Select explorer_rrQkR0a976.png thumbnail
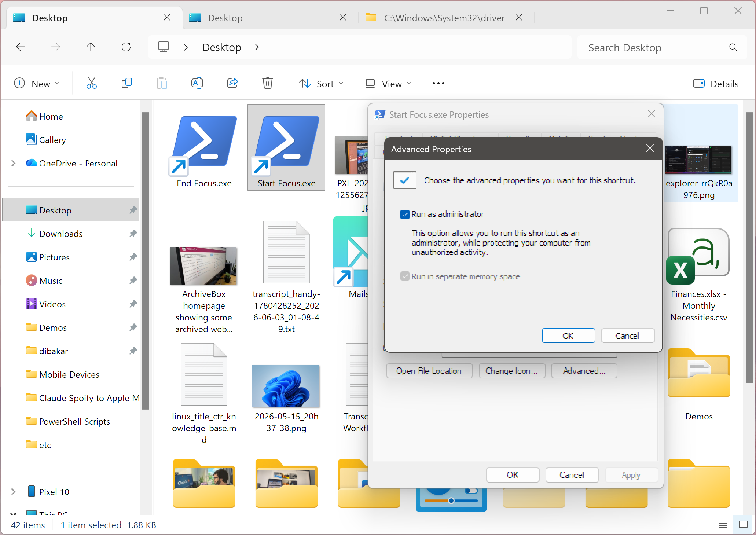 point(699,160)
